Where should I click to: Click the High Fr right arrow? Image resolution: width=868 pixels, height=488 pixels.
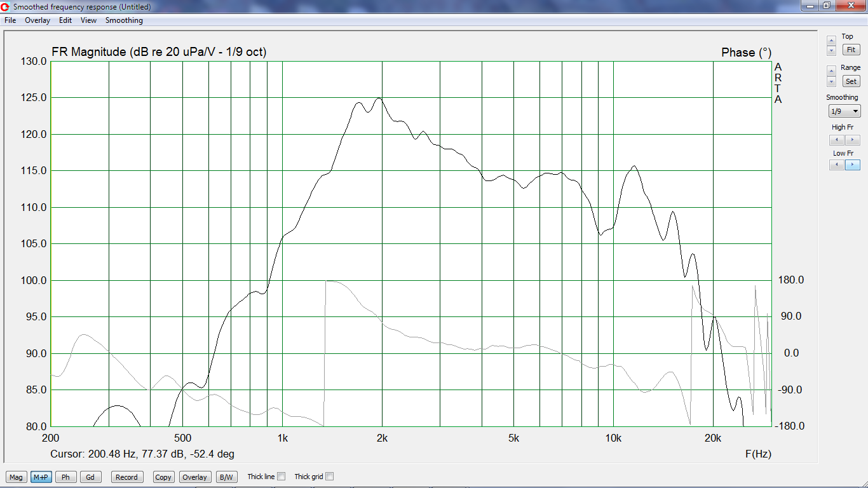click(852, 140)
